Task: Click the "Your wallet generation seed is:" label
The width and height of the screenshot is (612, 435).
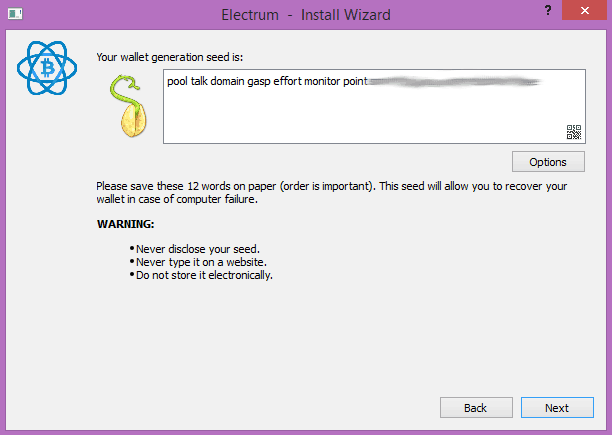Action: tap(176, 58)
